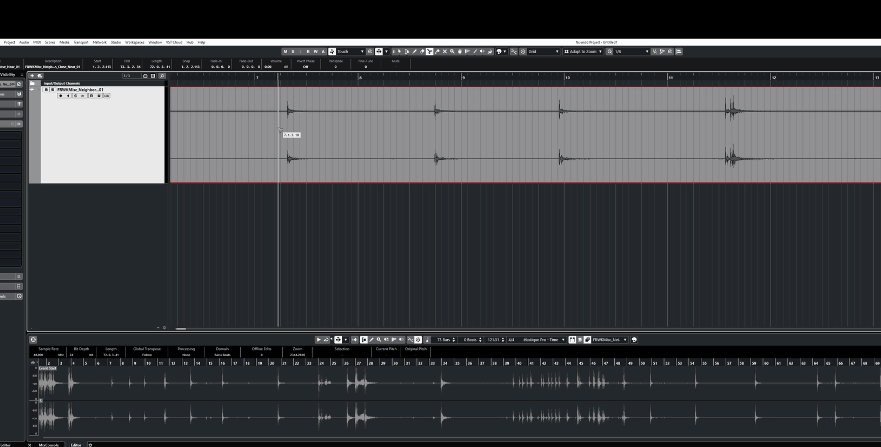Toggle the A button in main toolbar
Screen dimensions: 881x447
click(323, 51)
